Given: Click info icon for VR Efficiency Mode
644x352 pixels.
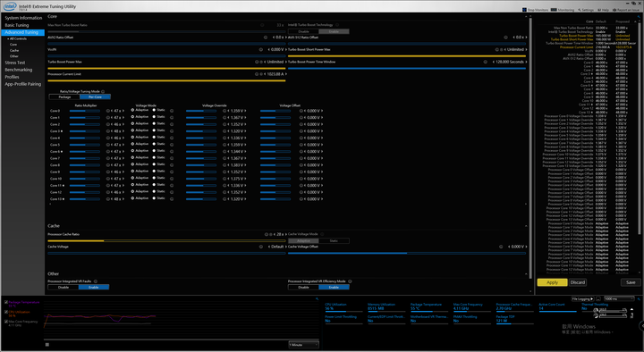Looking at the screenshot, I should tap(350, 281).
